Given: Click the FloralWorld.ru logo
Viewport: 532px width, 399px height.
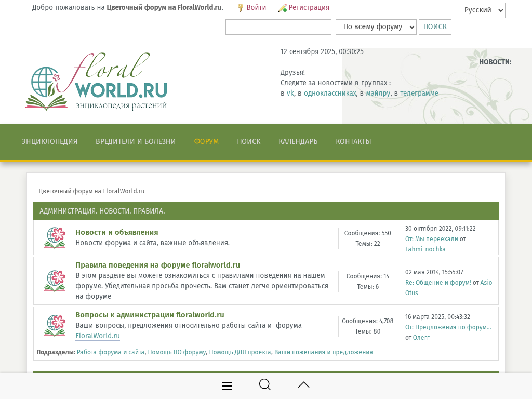Looking at the screenshot, I should 97,82.
